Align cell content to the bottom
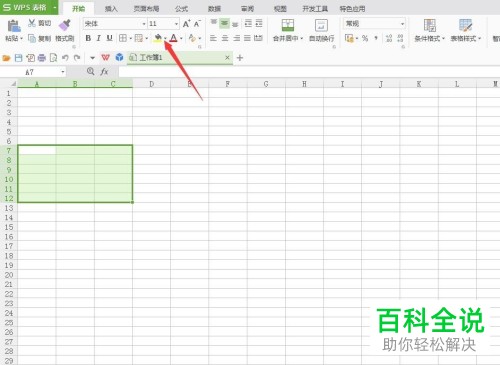Viewport: 500px width, 365px height. click(x=235, y=24)
